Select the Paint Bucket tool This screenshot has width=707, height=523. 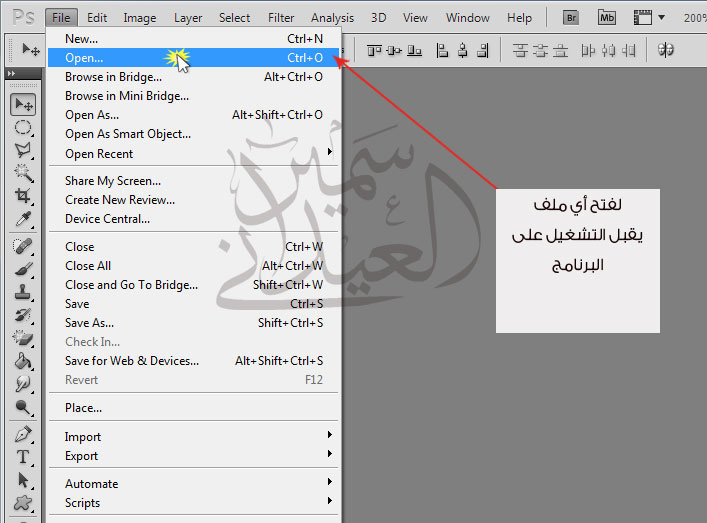tap(23, 361)
